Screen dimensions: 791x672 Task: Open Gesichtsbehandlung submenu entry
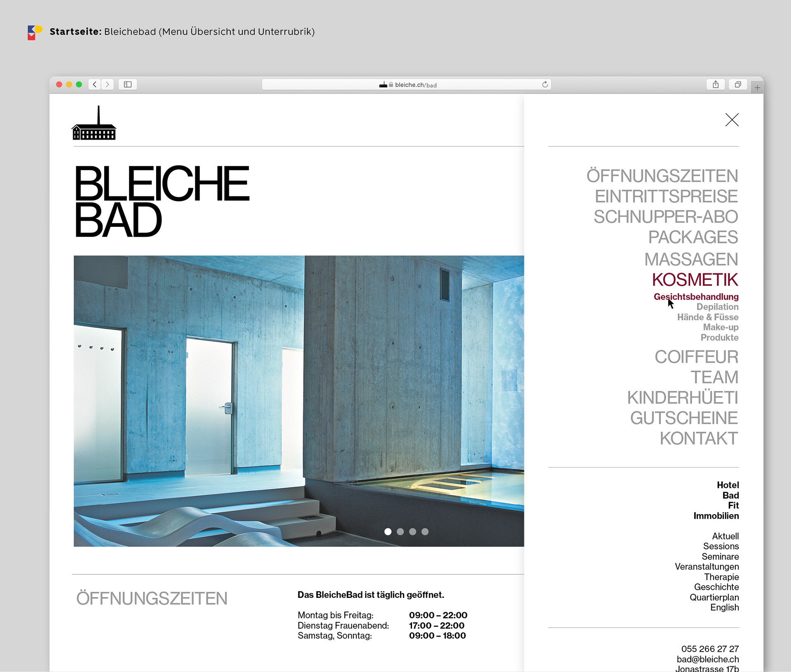click(x=696, y=296)
